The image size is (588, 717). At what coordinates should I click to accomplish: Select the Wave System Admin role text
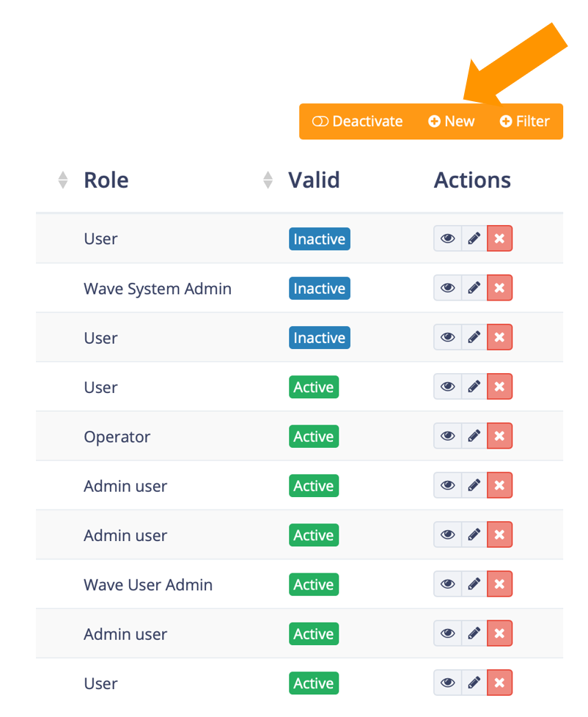click(158, 289)
